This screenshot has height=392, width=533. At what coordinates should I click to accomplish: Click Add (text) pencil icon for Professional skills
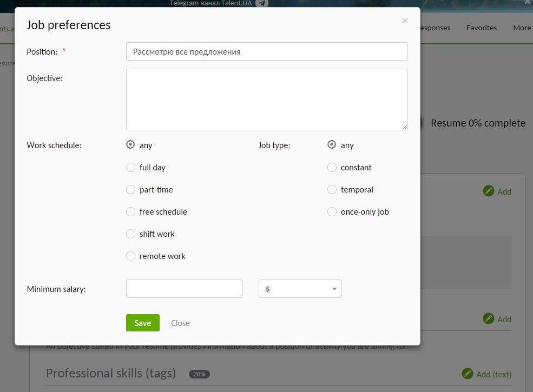pos(468,374)
